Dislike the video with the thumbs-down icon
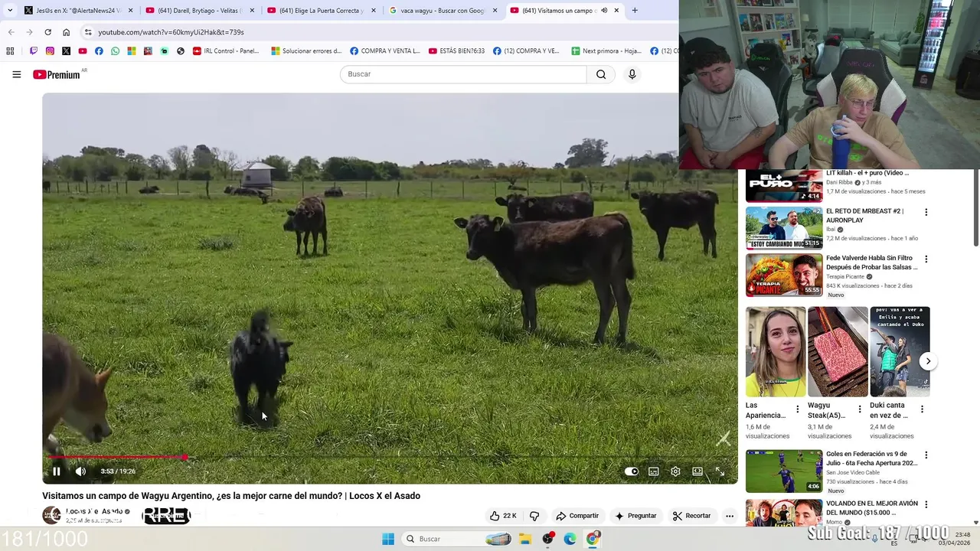 [534, 516]
